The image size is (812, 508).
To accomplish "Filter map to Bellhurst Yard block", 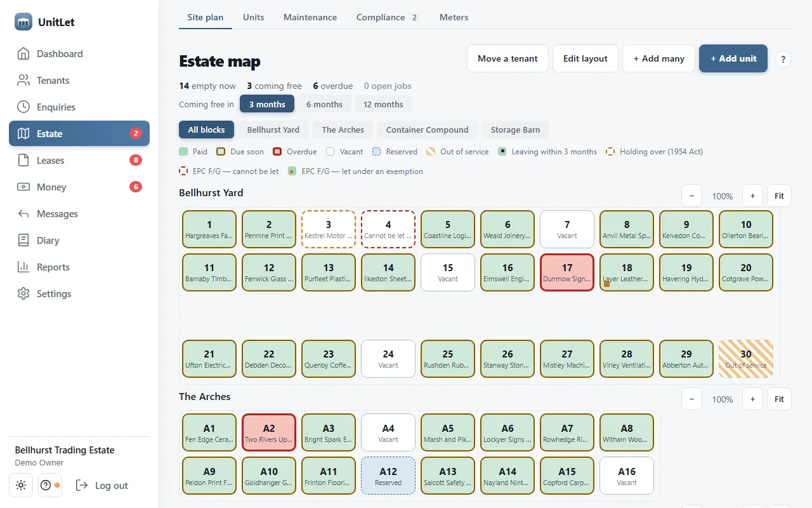I will point(273,130).
